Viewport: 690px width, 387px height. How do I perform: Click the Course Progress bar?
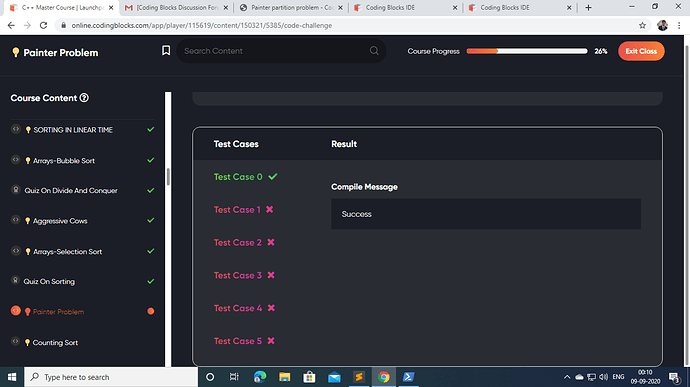pyautogui.click(x=527, y=51)
